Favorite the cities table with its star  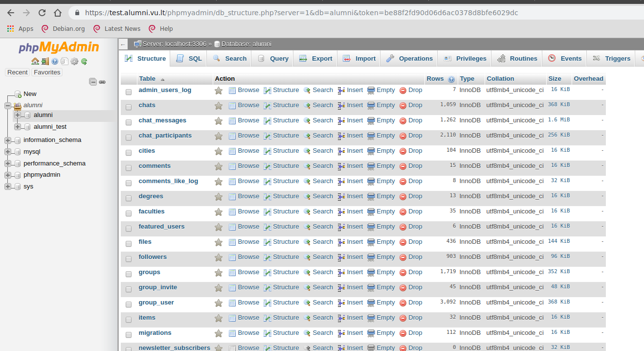(219, 151)
